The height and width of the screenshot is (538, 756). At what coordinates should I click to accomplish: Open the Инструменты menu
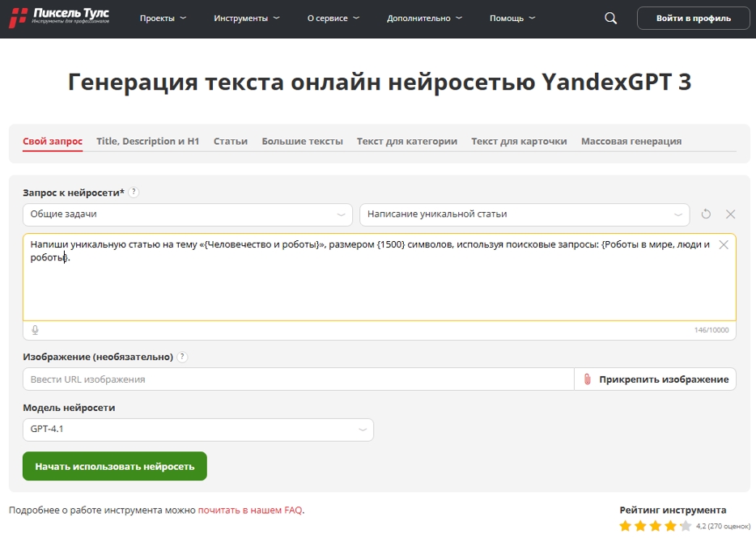coord(246,19)
